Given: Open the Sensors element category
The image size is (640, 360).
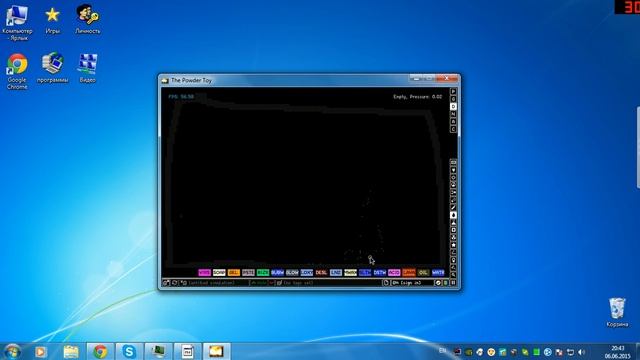Looking at the screenshot, I should point(453,184).
